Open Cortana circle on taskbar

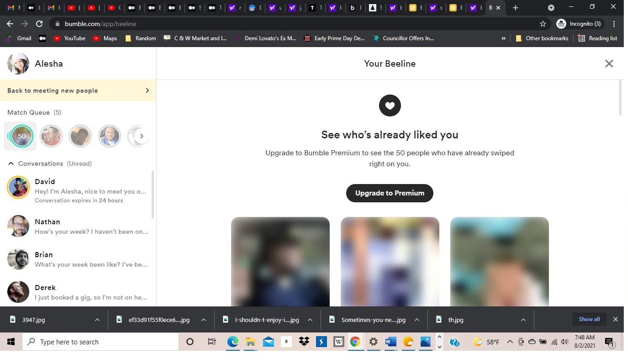pos(190,342)
